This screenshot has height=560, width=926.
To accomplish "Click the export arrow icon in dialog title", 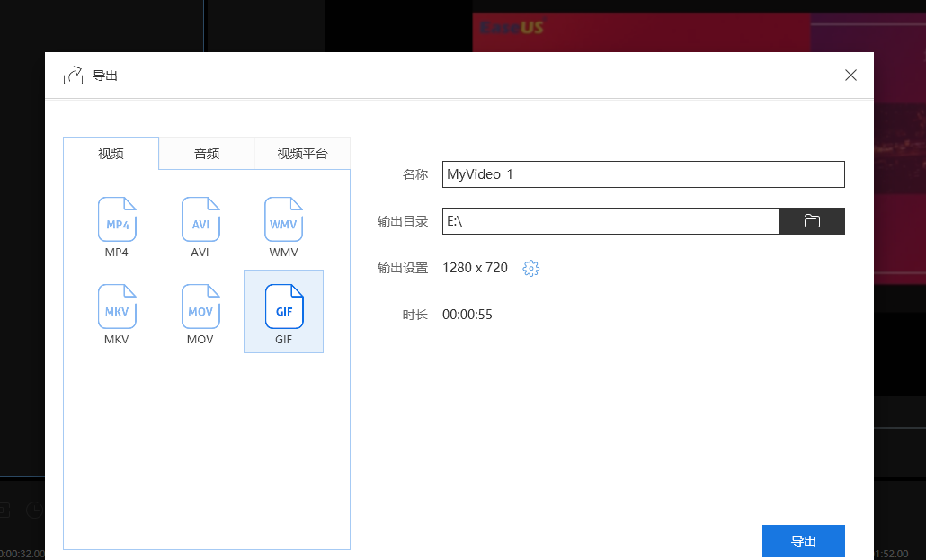I will (73, 76).
